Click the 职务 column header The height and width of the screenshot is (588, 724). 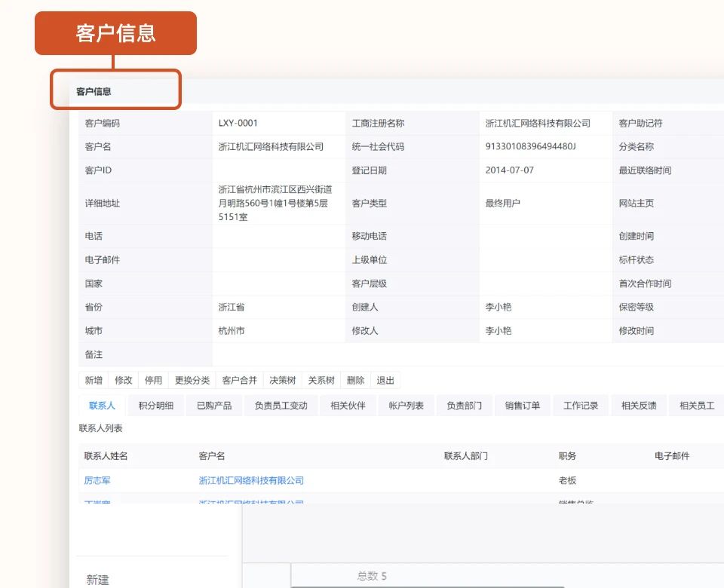point(567,456)
